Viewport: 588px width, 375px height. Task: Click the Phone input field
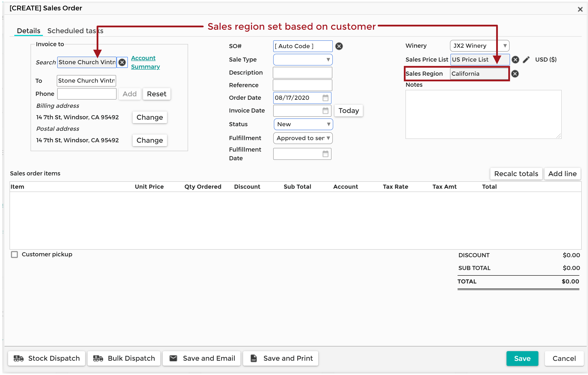(x=87, y=94)
